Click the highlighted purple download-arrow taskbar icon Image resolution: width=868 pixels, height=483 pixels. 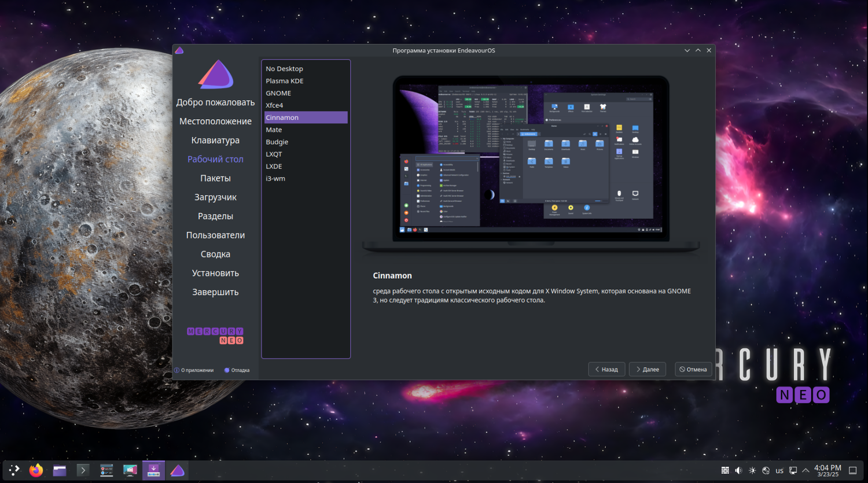(153, 470)
